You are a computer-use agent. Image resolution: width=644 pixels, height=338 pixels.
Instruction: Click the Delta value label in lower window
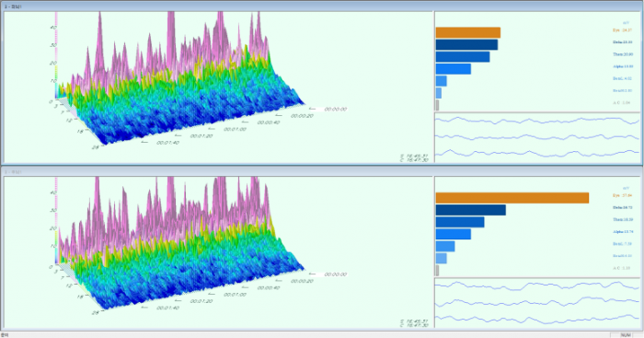tap(622, 207)
